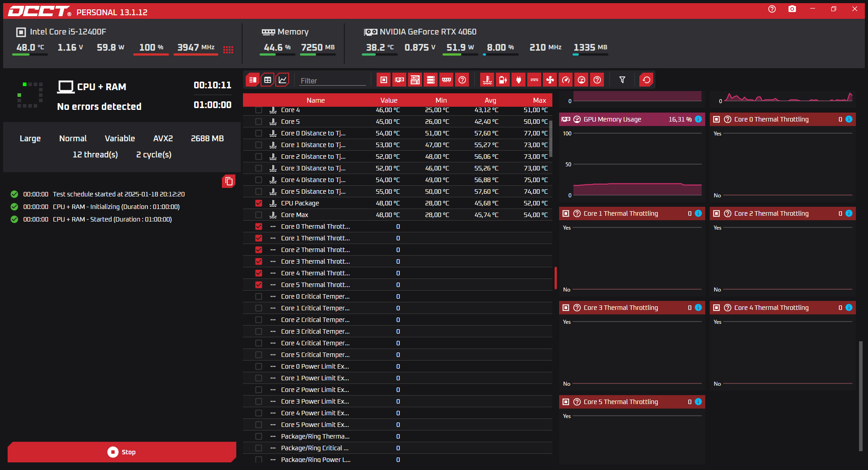Click the sensor Filter text field
Image resolution: width=868 pixels, height=470 pixels.
[333, 81]
